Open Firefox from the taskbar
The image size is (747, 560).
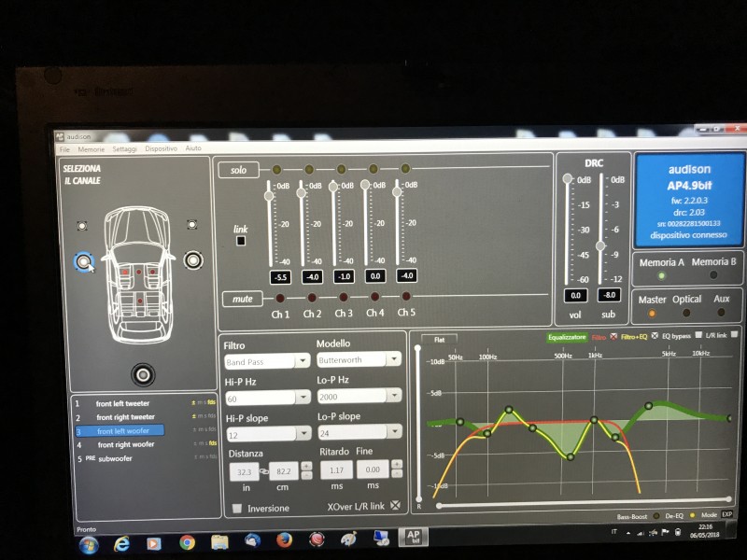click(285, 540)
